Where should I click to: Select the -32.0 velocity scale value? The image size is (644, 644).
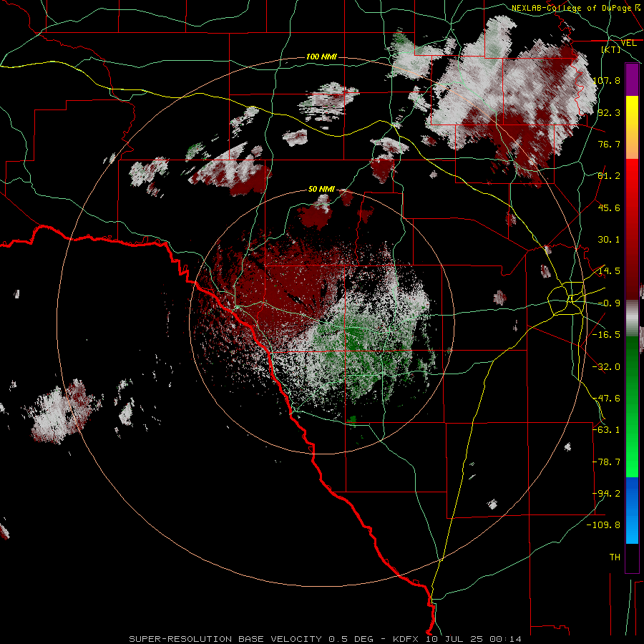606,367
